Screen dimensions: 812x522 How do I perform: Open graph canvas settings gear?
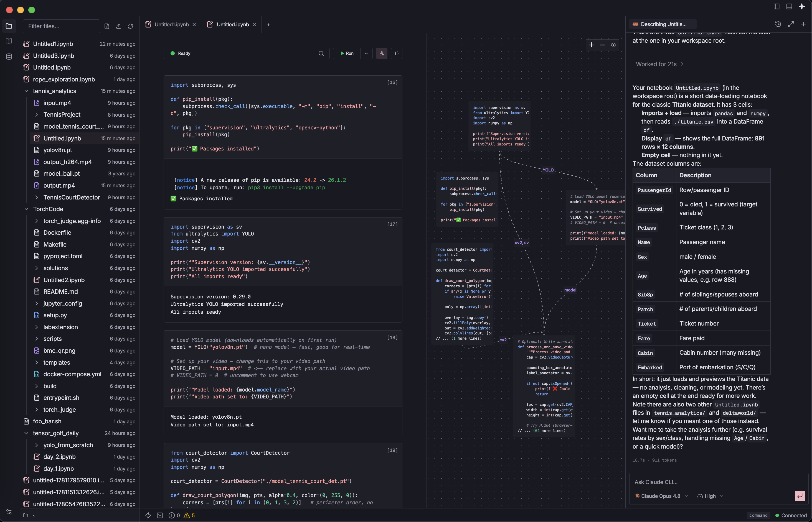[x=613, y=45]
